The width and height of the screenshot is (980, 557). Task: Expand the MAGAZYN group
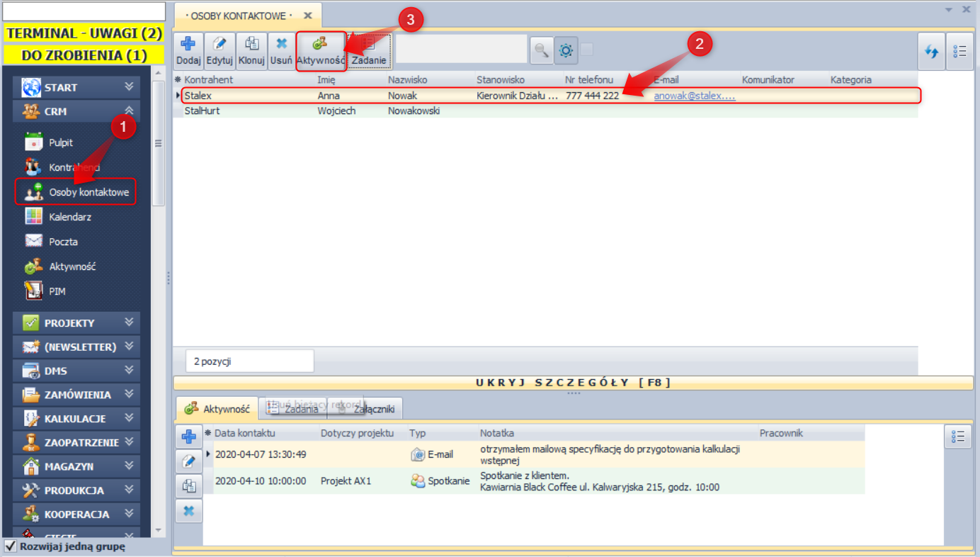[x=76, y=466]
